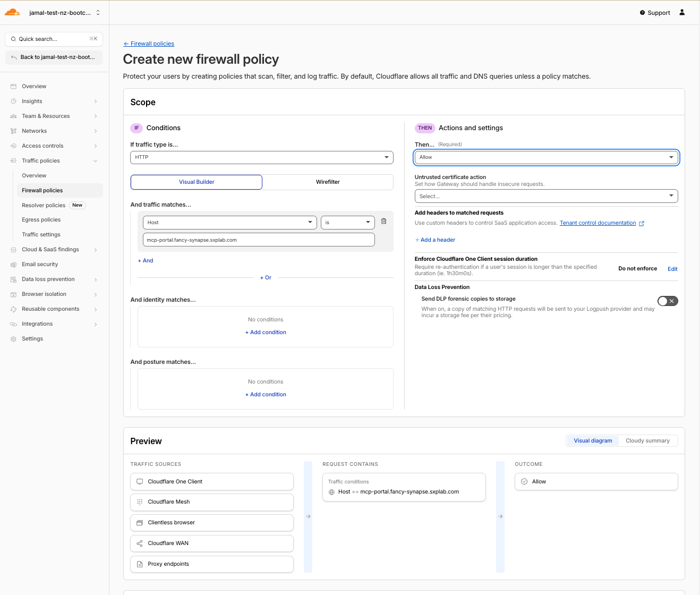Screen dimensions: 700x595
Task: Click the + And condition link
Action: tap(146, 260)
